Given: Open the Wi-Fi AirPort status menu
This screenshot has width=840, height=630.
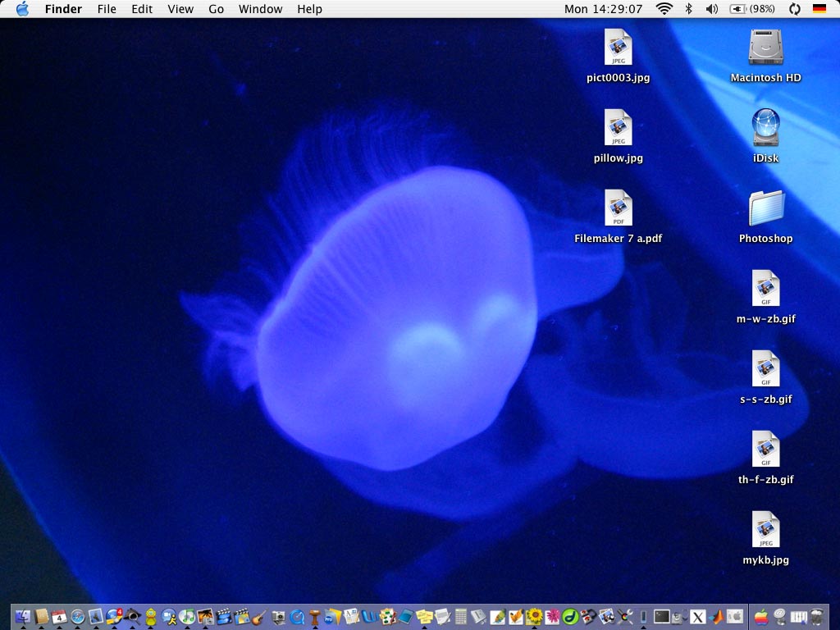Looking at the screenshot, I should [664, 9].
